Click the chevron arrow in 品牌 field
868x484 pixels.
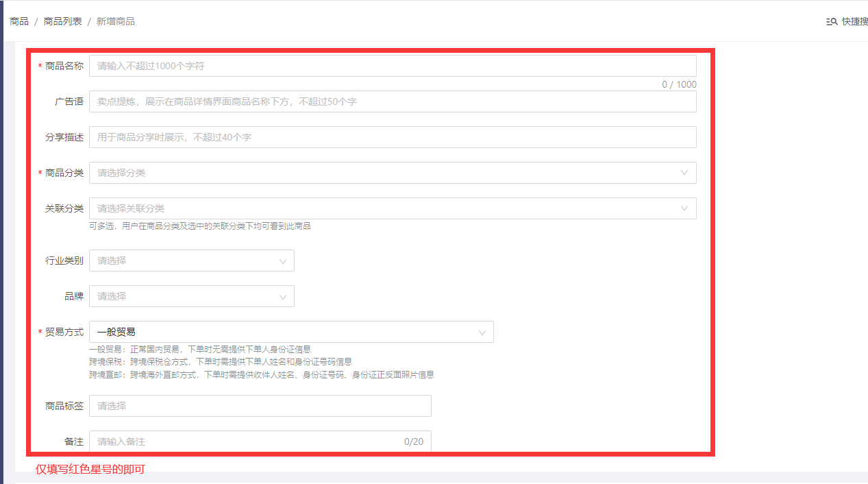[283, 297]
